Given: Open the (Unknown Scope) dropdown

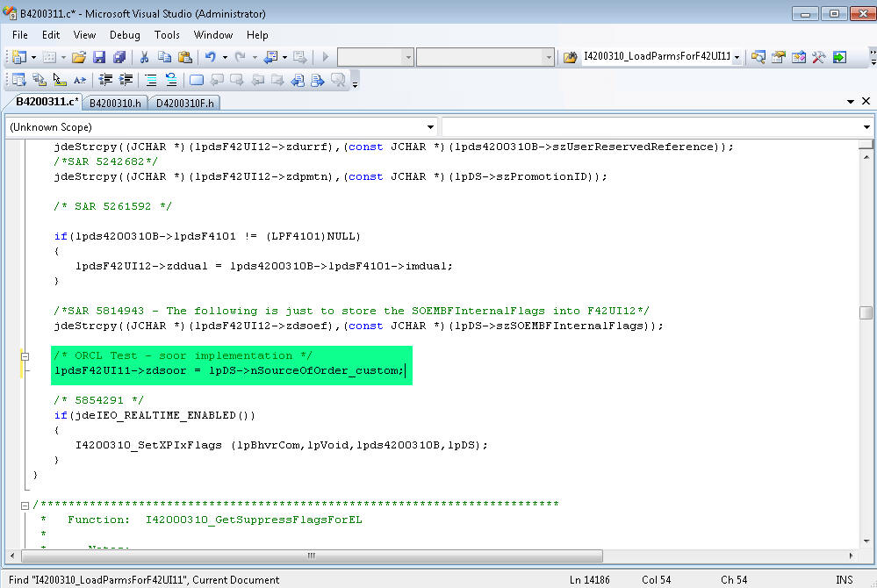Looking at the screenshot, I should (431, 127).
